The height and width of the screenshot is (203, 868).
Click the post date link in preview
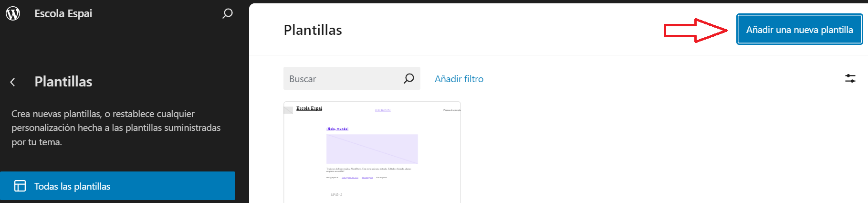point(350,178)
